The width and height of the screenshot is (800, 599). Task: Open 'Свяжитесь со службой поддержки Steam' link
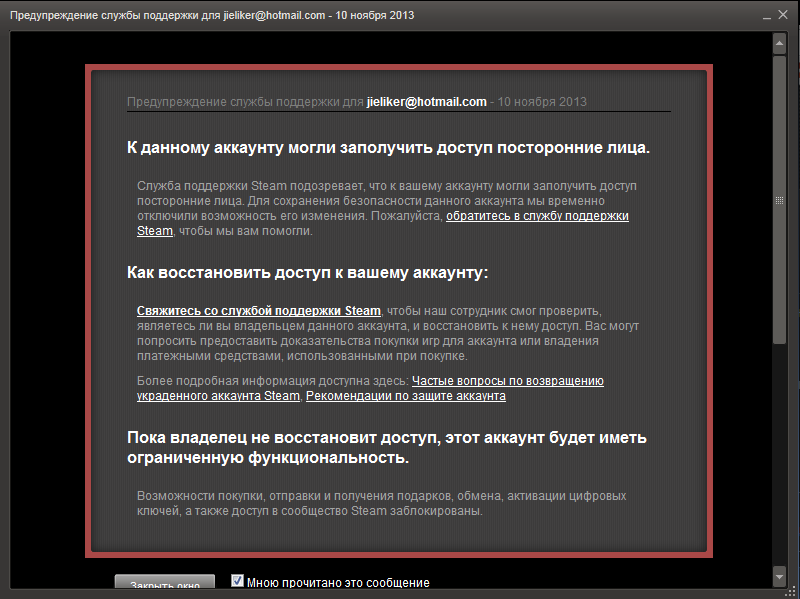(x=259, y=311)
